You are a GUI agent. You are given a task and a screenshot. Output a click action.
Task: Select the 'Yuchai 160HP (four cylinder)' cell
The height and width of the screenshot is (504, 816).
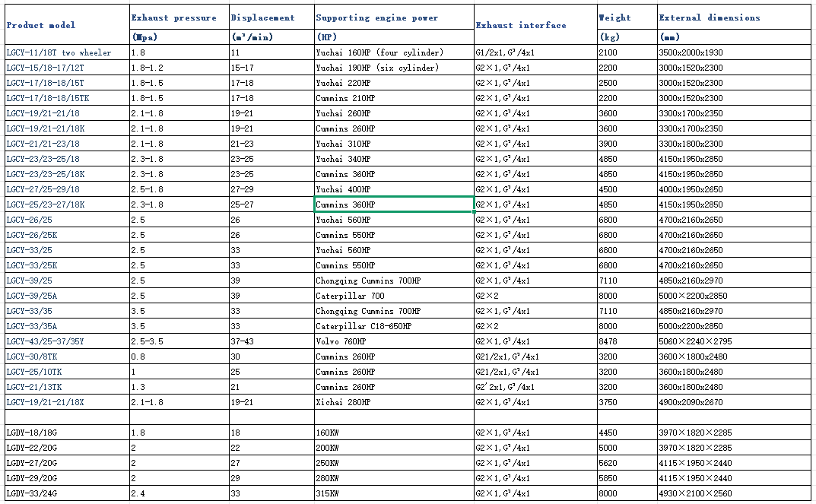(x=379, y=52)
